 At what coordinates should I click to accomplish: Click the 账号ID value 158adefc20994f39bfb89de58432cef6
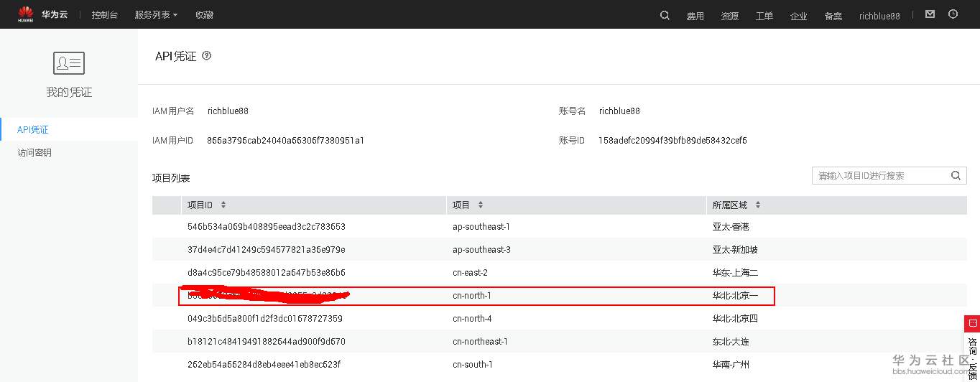672,141
